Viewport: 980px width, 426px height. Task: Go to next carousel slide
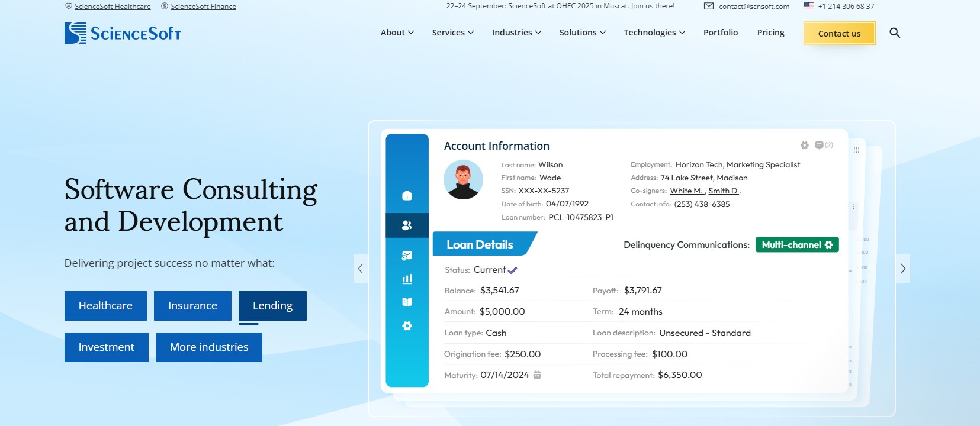pyautogui.click(x=902, y=269)
